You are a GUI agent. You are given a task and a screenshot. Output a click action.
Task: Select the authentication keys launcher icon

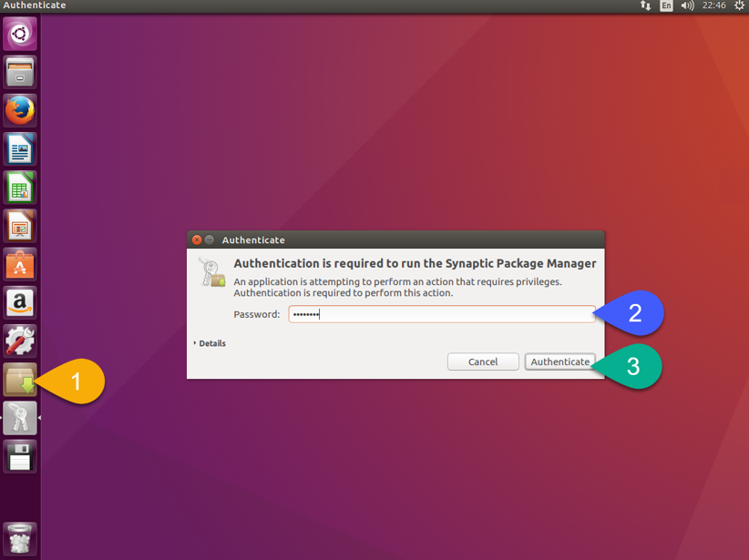point(20,418)
